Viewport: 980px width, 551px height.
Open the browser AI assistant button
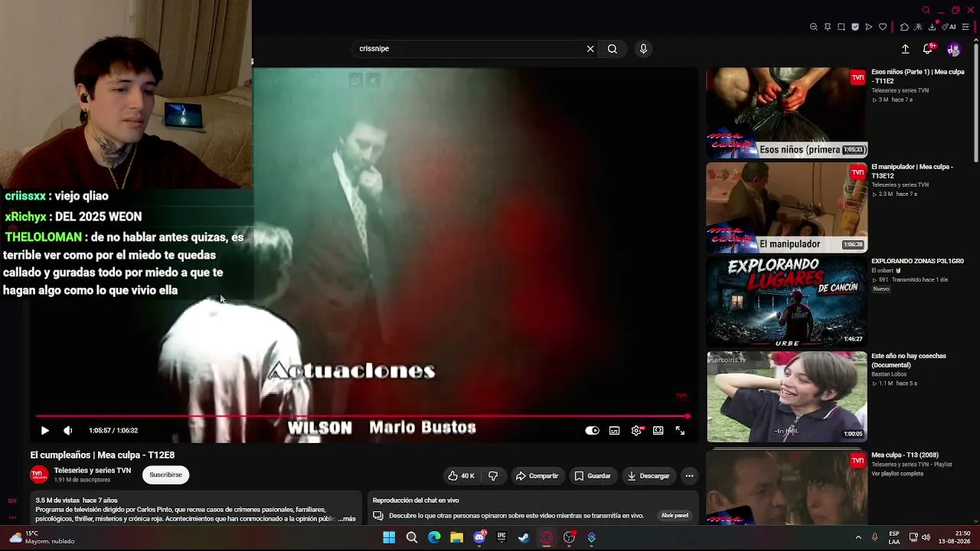[949, 27]
